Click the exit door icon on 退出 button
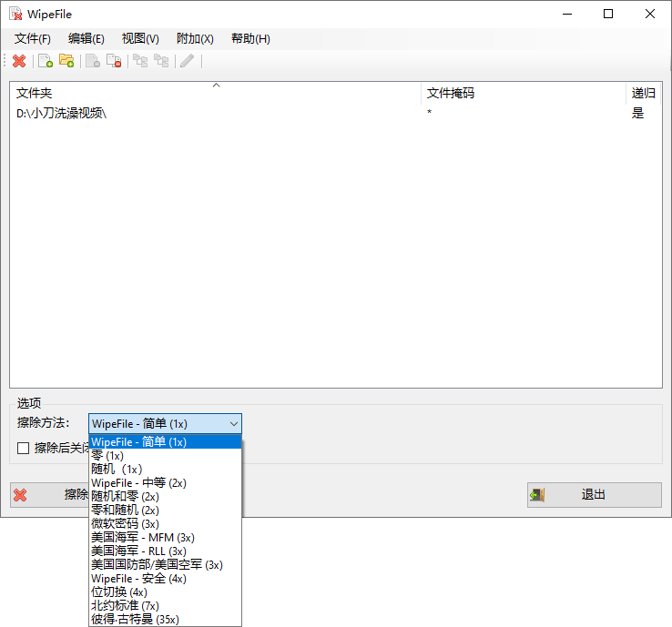The width and height of the screenshot is (672, 627). pyautogui.click(x=538, y=495)
